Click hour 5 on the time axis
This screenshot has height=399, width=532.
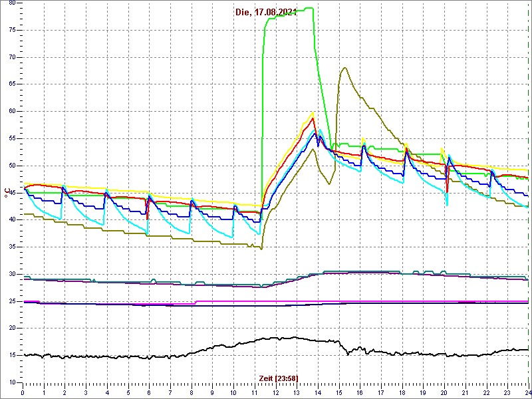coord(128,392)
